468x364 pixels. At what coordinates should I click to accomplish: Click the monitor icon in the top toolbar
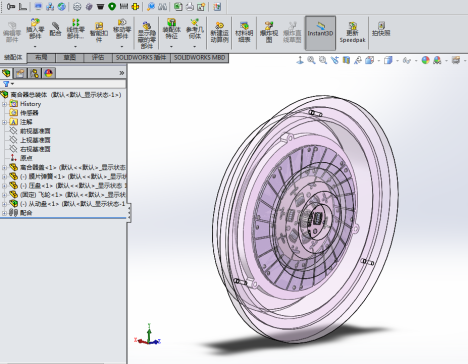[38, 7]
